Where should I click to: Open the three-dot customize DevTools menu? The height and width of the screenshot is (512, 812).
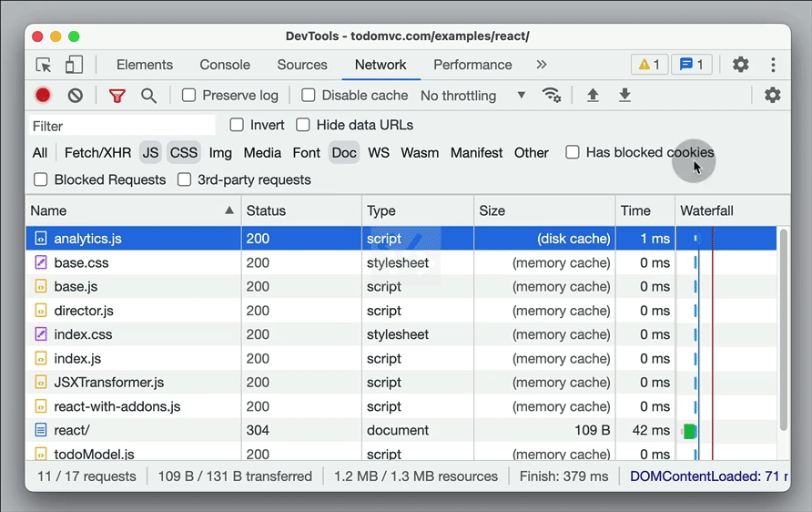click(x=773, y=65)
